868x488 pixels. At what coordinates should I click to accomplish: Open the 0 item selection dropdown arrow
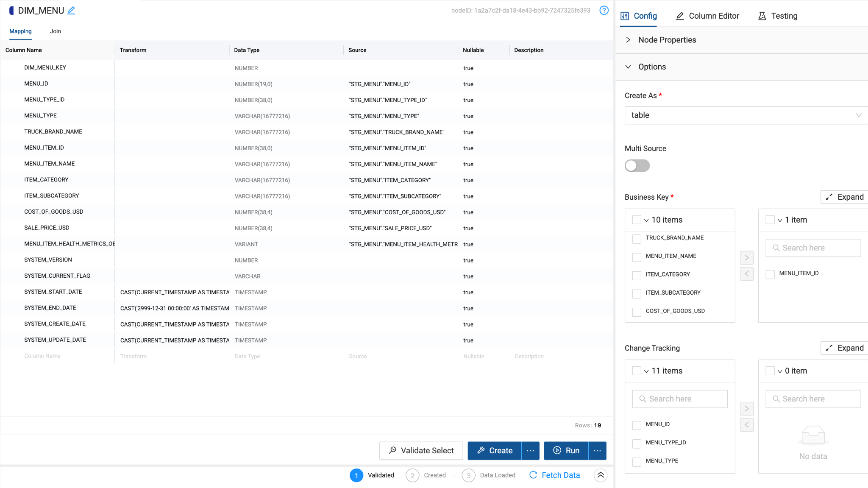780,371
